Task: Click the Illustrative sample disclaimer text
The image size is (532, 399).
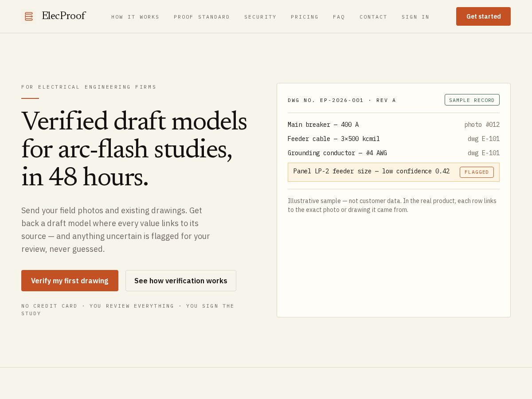Action: click(392, 205)
